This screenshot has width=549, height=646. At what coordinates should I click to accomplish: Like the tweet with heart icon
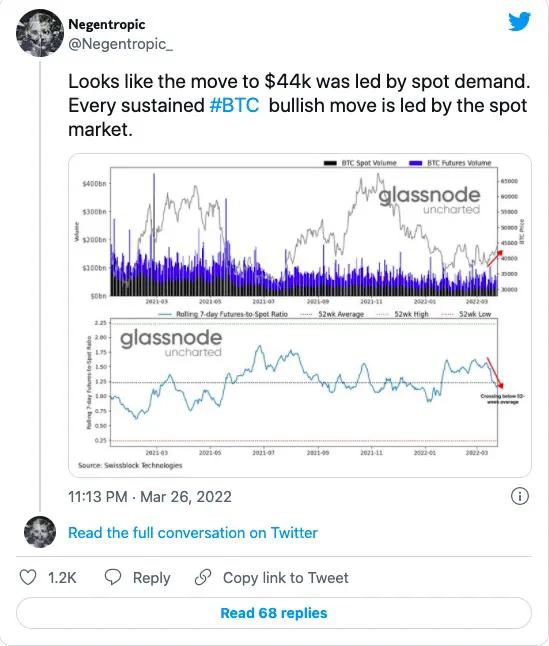pyautogui.click(x=28, y=577)
